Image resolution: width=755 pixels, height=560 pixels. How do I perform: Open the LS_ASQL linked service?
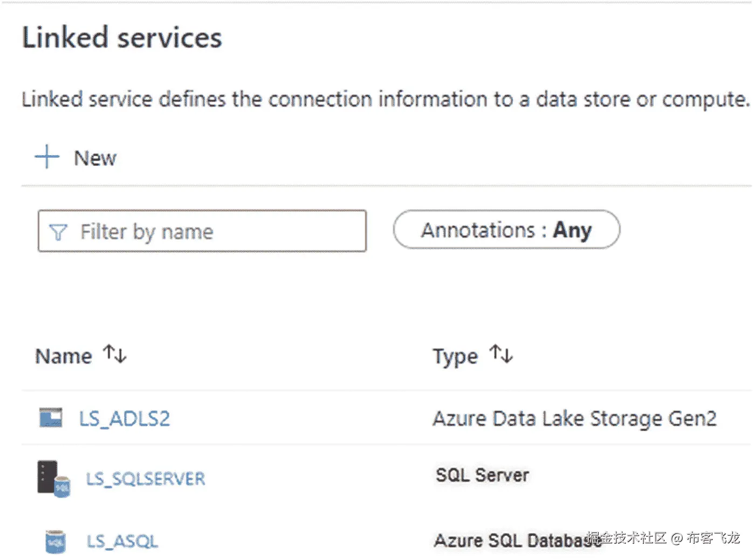[x=122, y=541]
